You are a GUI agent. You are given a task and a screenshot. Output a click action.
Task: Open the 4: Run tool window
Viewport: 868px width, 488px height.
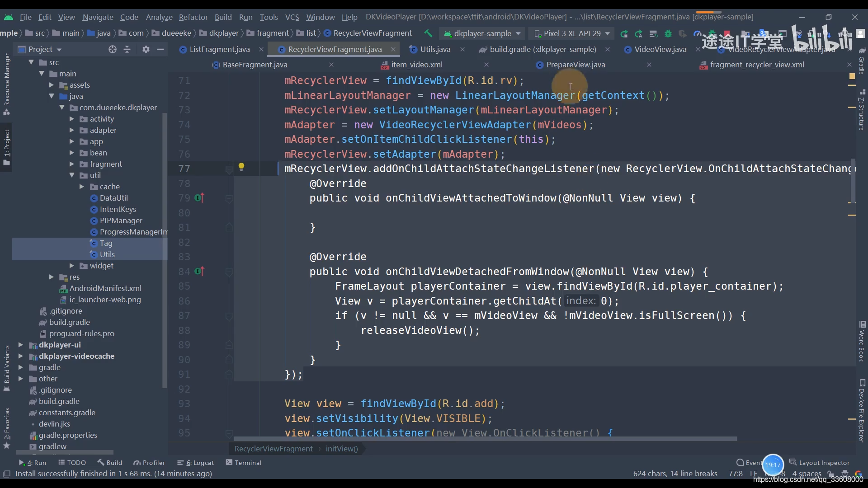coord(33,462)
